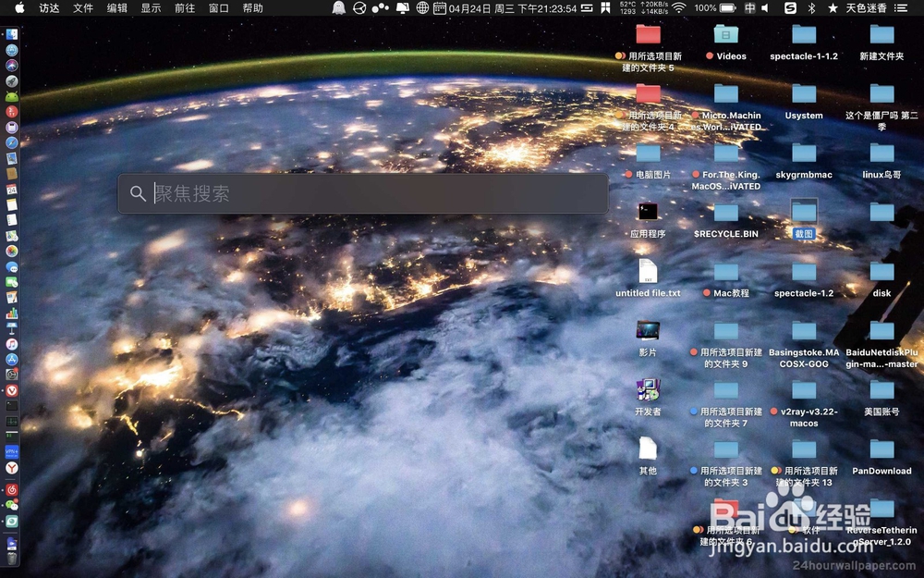Screen dimensions: 924x578
Task: Open the 前往 menu
Action: point(184,8)
